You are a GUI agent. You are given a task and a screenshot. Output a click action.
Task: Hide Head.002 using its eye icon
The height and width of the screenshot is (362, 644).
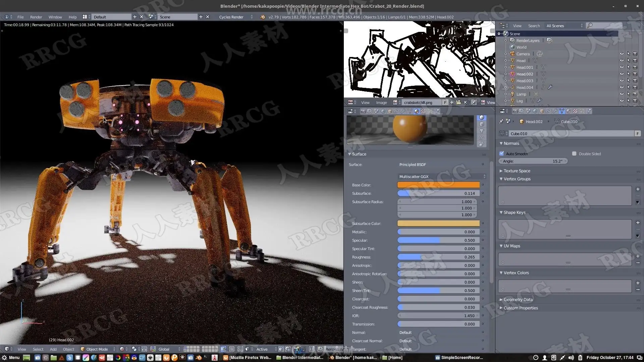tap(622, 74)
